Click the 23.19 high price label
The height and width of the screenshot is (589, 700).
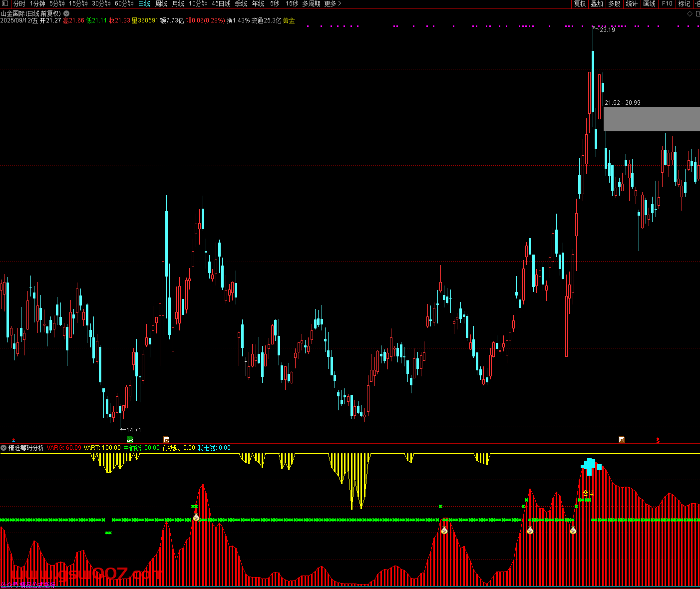tap(607, 30)
